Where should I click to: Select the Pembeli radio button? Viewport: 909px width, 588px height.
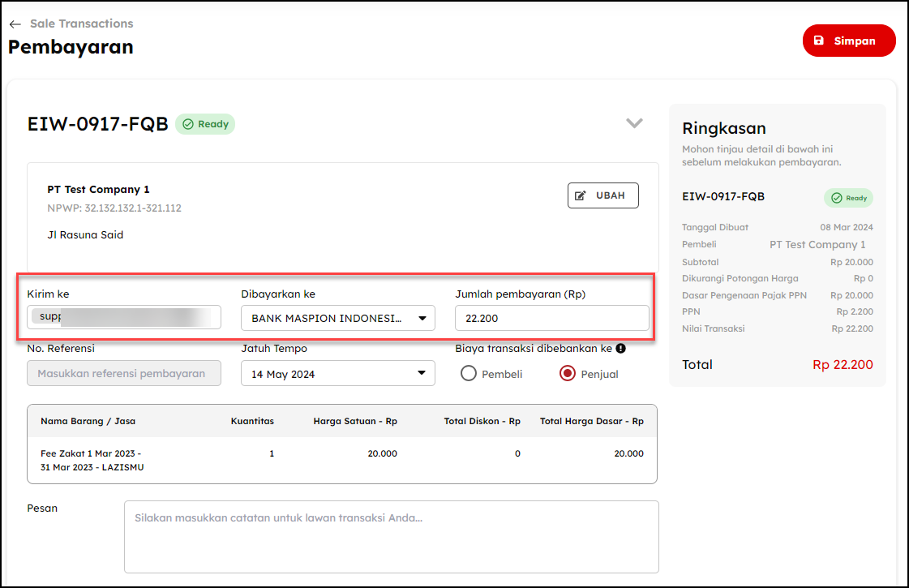[468, 374]
